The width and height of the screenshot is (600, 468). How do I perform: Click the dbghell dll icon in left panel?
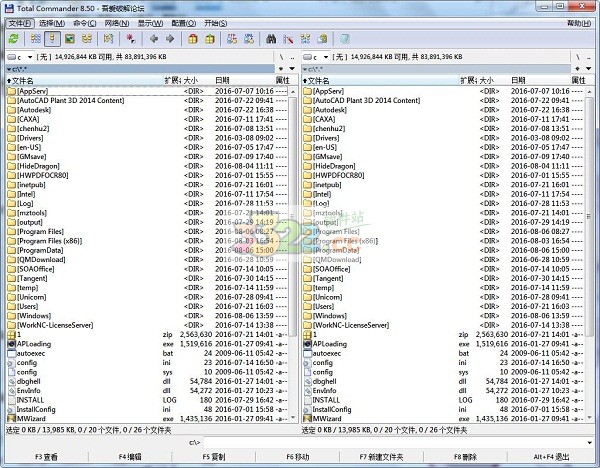click(x=11, y=381)
